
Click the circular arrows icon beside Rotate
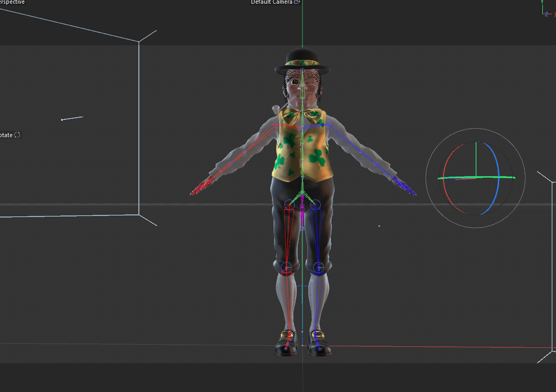point(17,135)
